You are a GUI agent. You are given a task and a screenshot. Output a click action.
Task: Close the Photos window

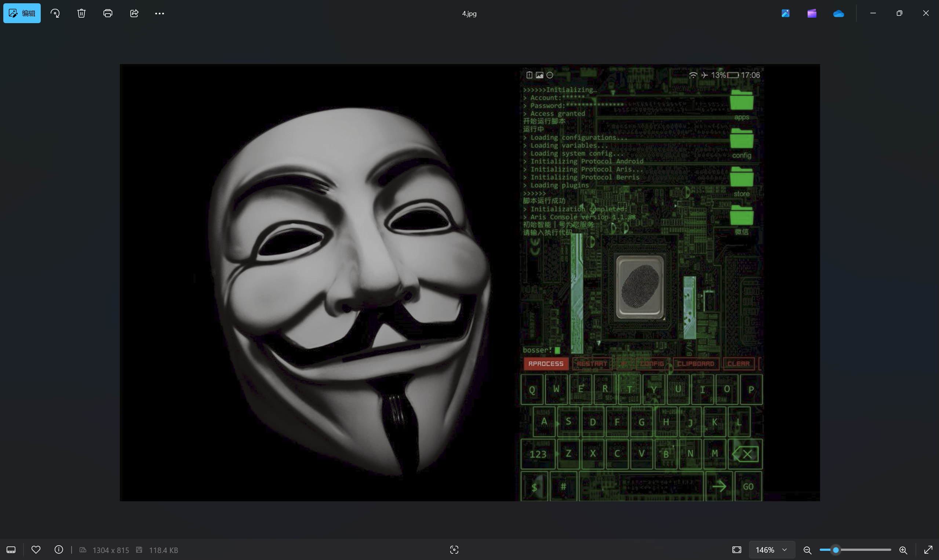[x=926, y=13]
